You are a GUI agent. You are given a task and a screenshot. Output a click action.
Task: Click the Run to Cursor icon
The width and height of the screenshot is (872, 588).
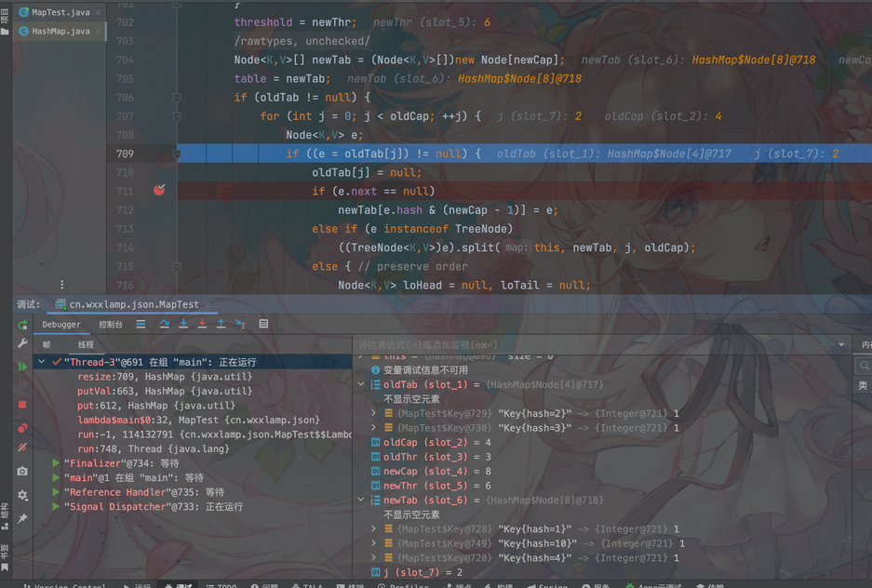tap(240, 324)
